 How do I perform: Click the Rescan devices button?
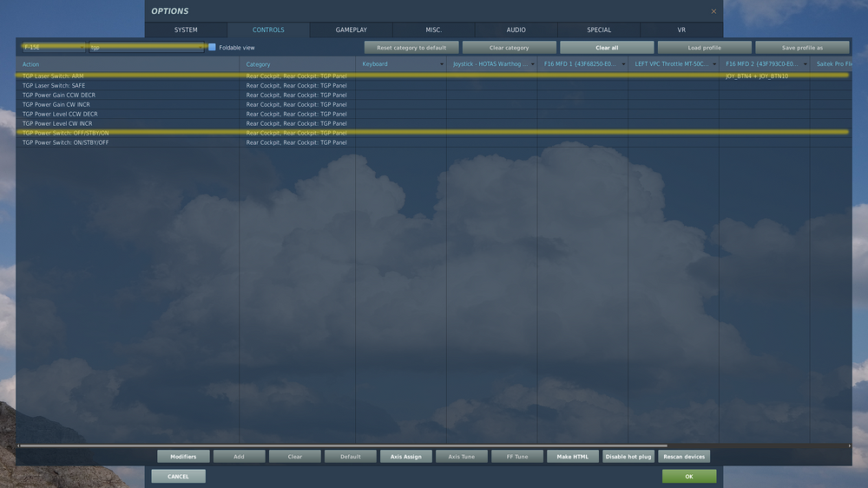[x=684, y=457]
